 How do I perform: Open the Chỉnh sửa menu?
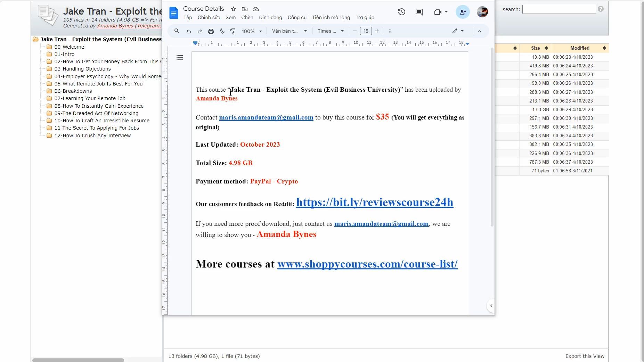[209, 17]
